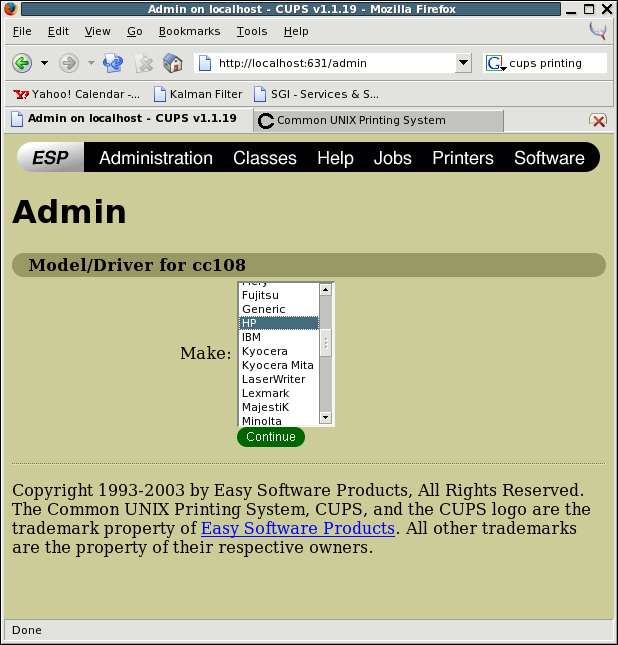This screenshot has width=618, height=645.
Task: Open the CUPS Help page in navbar
Action: point(335,158)
